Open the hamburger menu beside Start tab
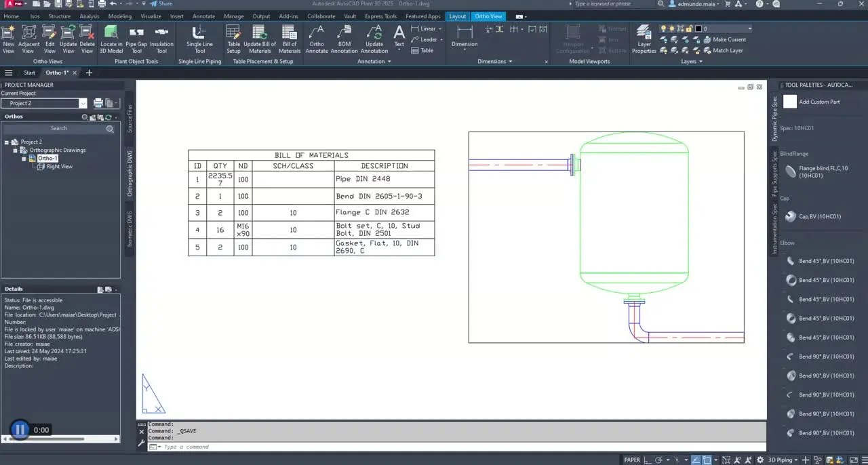The height and width of the screenshot is (465, 868). pyautogui.click(x=9, y=73)
